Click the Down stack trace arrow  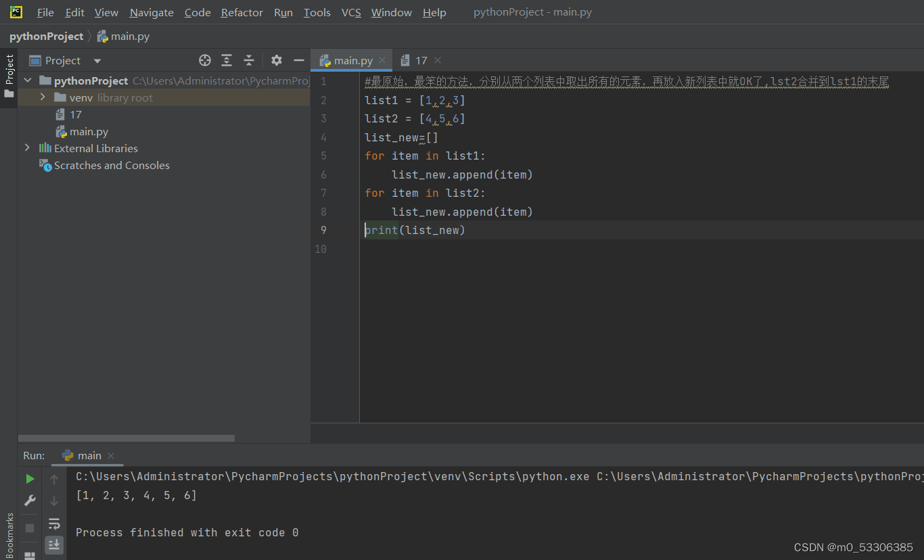[x=54, y=501]
